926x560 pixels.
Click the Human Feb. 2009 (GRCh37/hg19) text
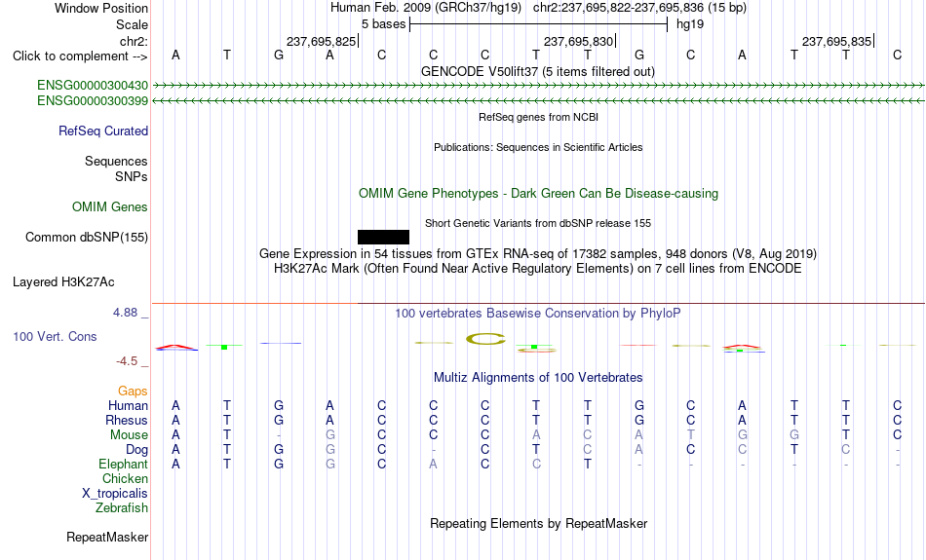[x=426, y=8]
